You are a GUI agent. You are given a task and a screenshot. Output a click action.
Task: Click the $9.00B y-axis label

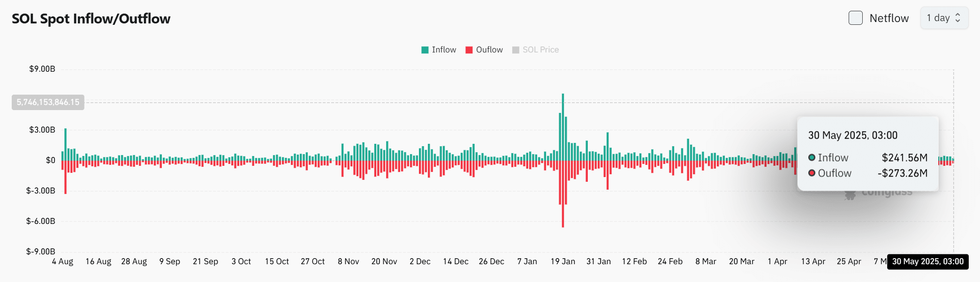pyautogui.click(x=42, y=69)
